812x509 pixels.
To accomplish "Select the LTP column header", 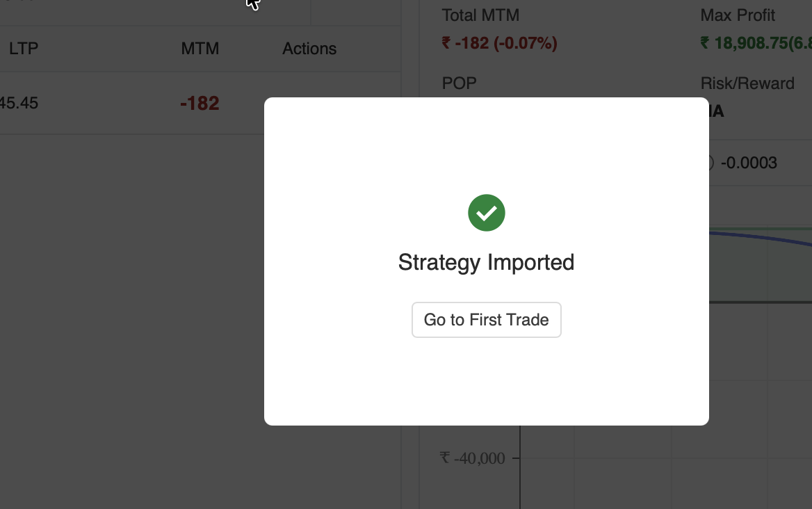I will pyautogui.click(x=24, y=49).
